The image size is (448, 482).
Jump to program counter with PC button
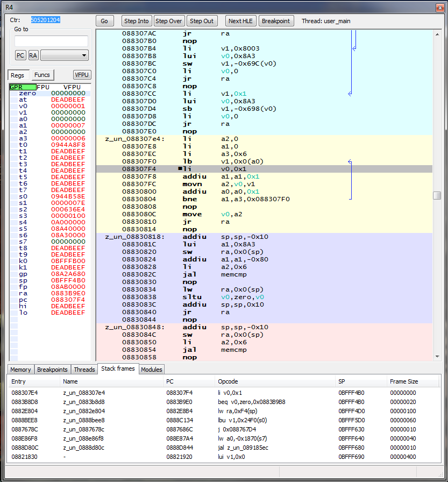click(20, 55)
